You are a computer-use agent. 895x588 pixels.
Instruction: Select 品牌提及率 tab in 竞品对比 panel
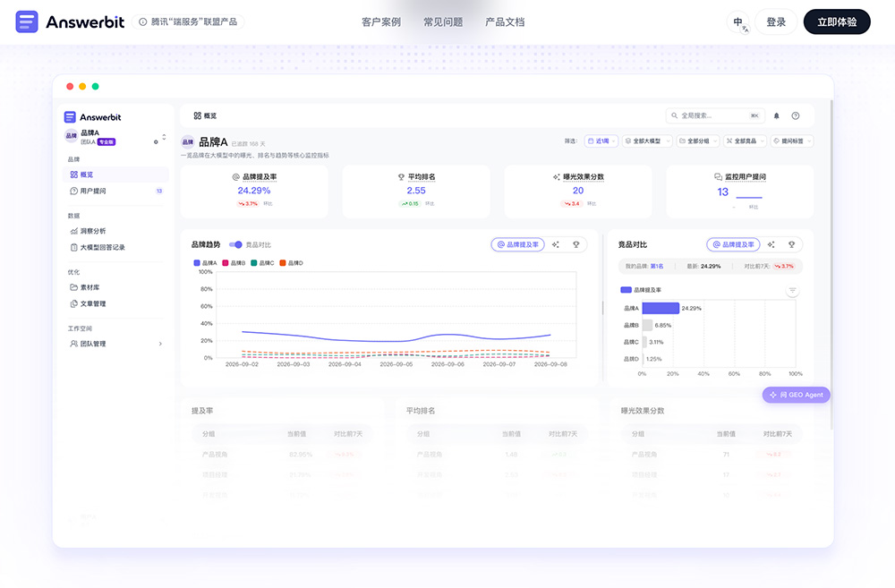pos(734,244)
